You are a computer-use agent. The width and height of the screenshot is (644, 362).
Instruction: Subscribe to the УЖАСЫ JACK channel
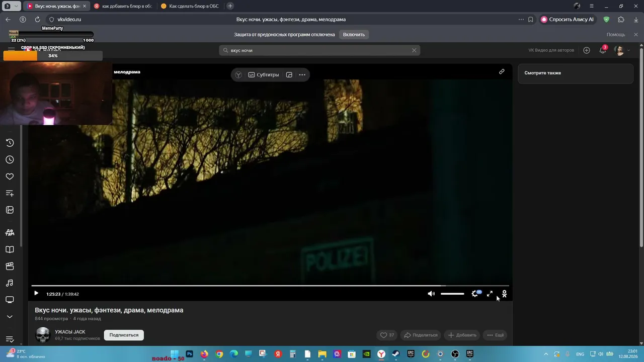point(124,335)
